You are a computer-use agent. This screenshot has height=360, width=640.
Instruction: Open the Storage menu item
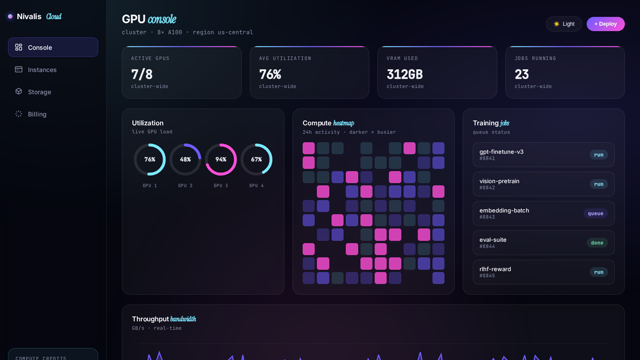click(53, 92)
